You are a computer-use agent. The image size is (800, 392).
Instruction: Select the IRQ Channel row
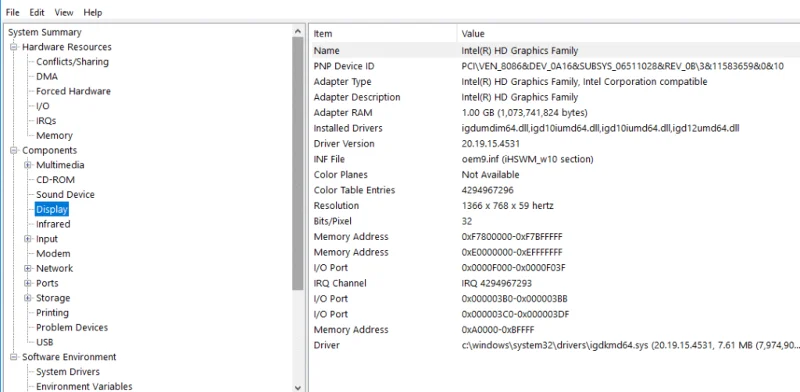coord(555,283)
